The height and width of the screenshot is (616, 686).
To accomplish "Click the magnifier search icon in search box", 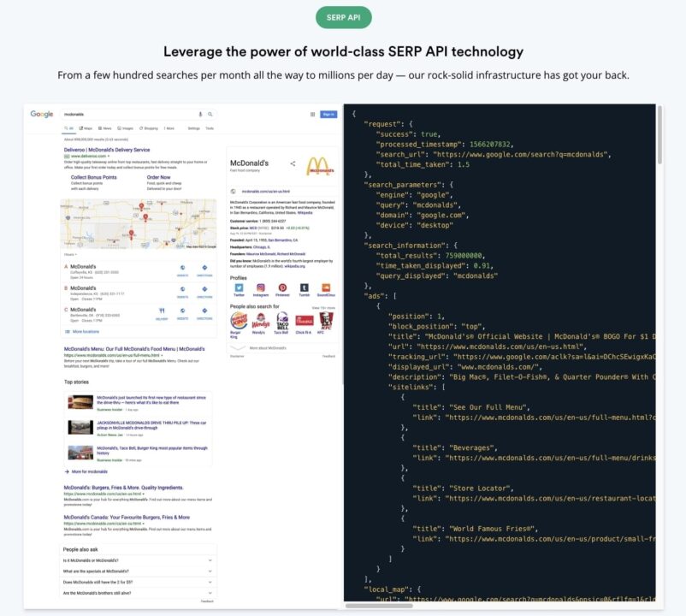I will (x=210, y=114).
